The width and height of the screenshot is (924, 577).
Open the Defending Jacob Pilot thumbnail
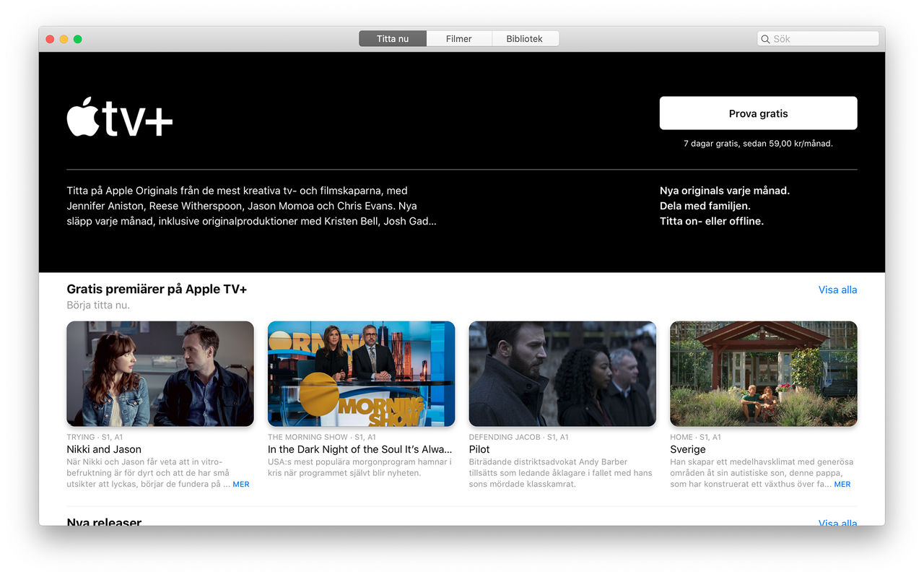562,373
